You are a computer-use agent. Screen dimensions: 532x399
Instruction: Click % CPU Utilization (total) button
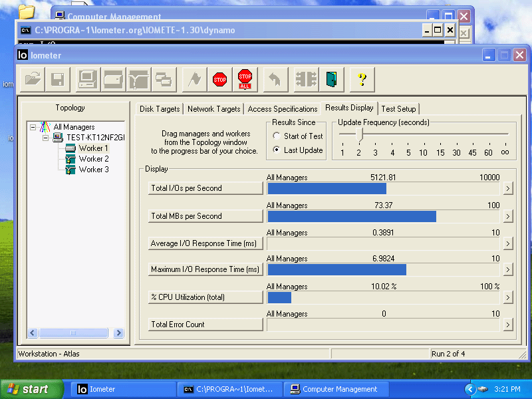[205, 297]
